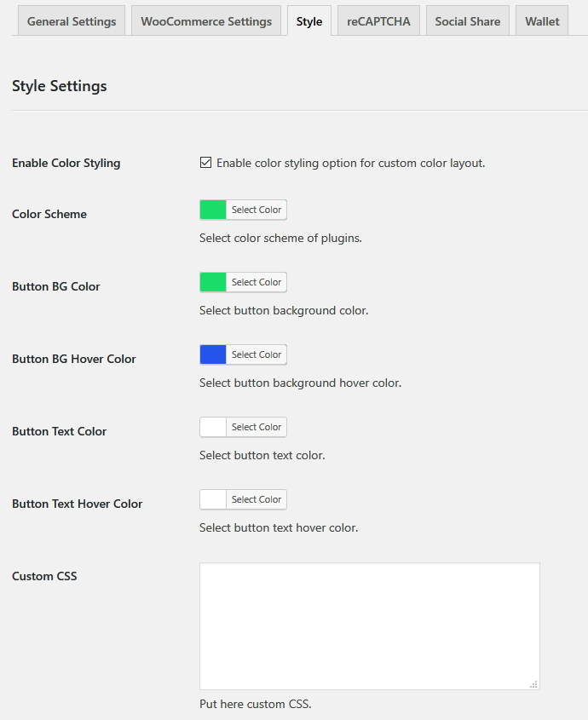The image size is (588, 720).
Task: Open the Color Scheme color picker
Action: (257, 209)
